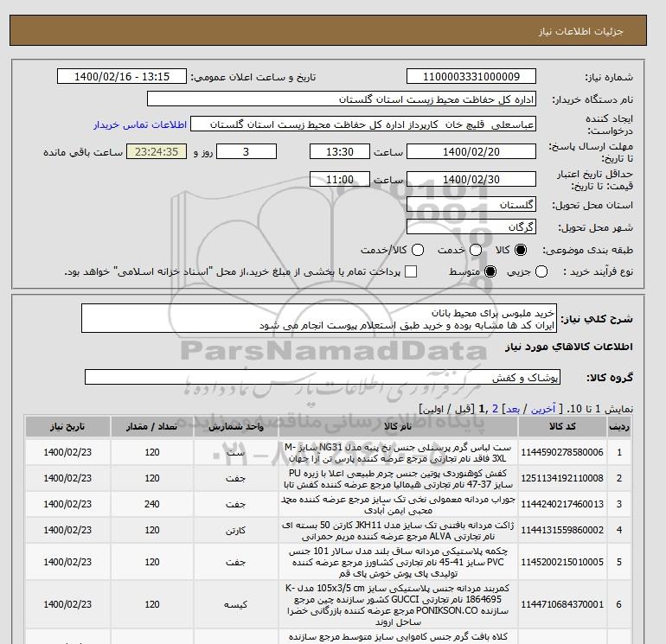Click item code 1144240217460013
Screen dimensions: 666x644
562,504
